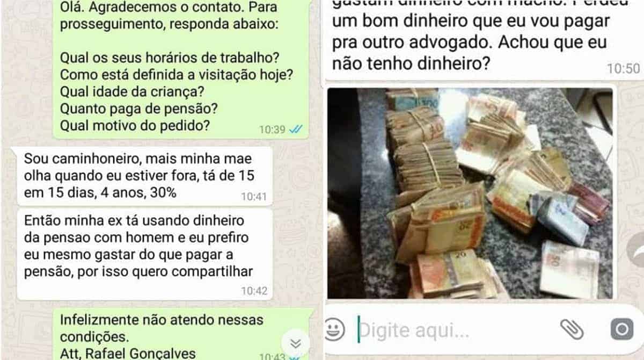Select the 'Então minha ex tá usando' message
The width and height of the screenshot is (644, 360).
(x=145, y=254)
